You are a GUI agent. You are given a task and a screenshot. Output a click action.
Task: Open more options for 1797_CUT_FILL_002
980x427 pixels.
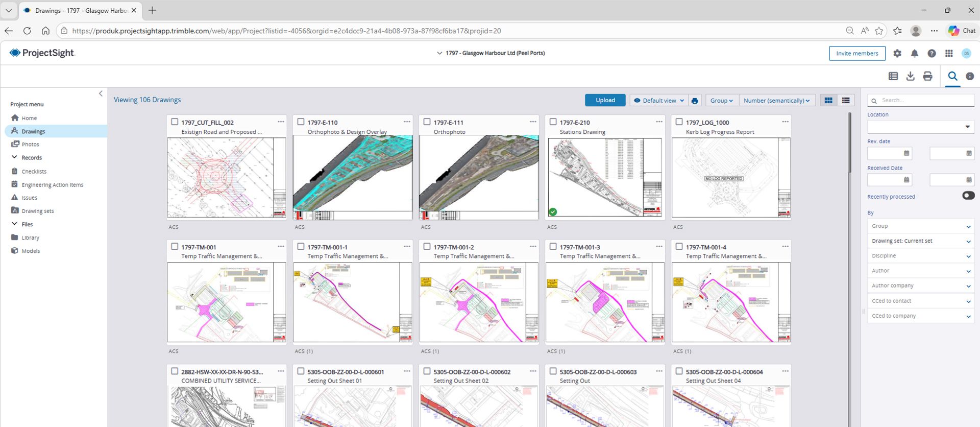point(281,122)
